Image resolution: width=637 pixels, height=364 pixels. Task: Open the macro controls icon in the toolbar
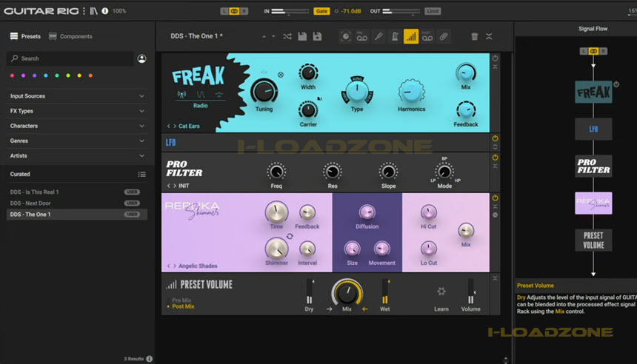tap(345, 36)
